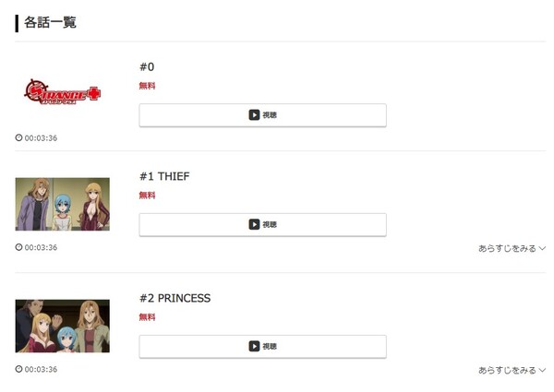The width and height of the screenshot is (554, 392).
Task: Click the play icon for #2 PRINCESS
Action: (x=254, y=346)
